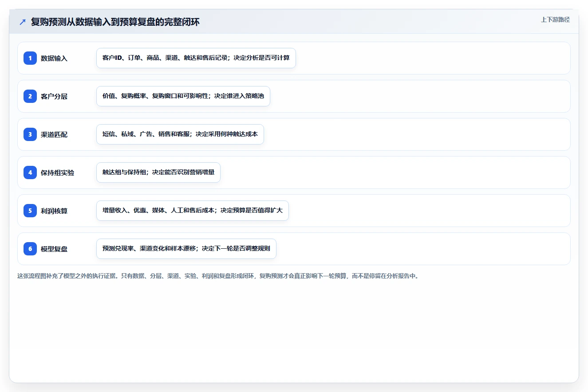Click the box starting 预测兑现率、渠道变化
This screenshot has width=588, height=392.
[x=186, y=249]
